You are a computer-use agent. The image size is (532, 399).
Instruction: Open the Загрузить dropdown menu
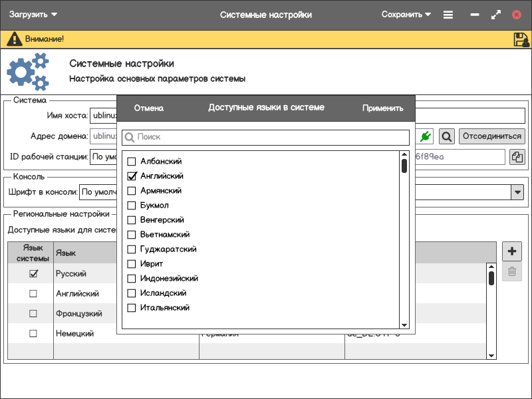click(33, 15)
